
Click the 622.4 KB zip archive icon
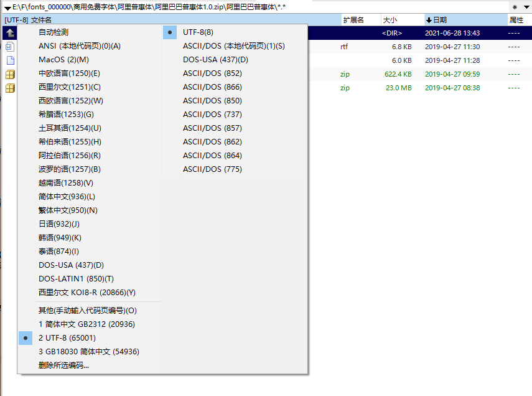[10, 74]
